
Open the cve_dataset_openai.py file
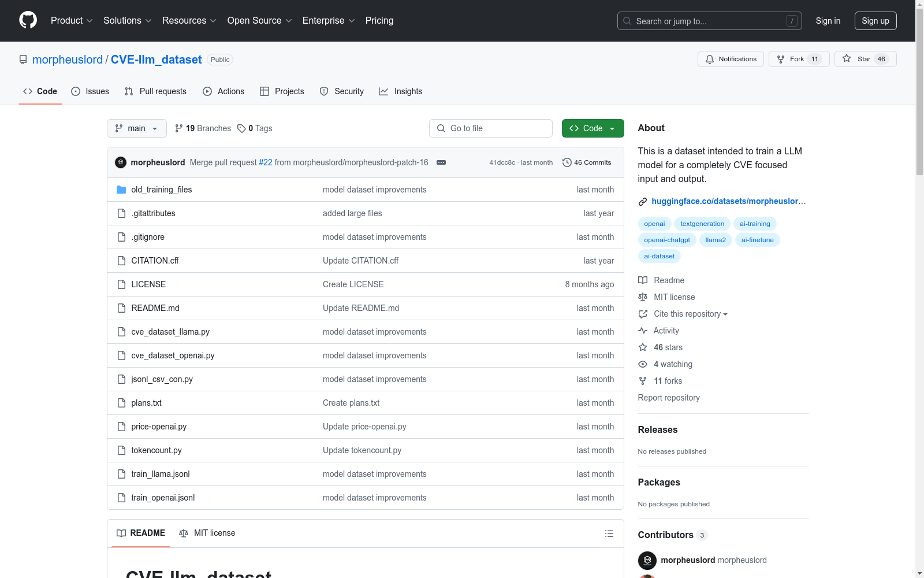point(173,355)
